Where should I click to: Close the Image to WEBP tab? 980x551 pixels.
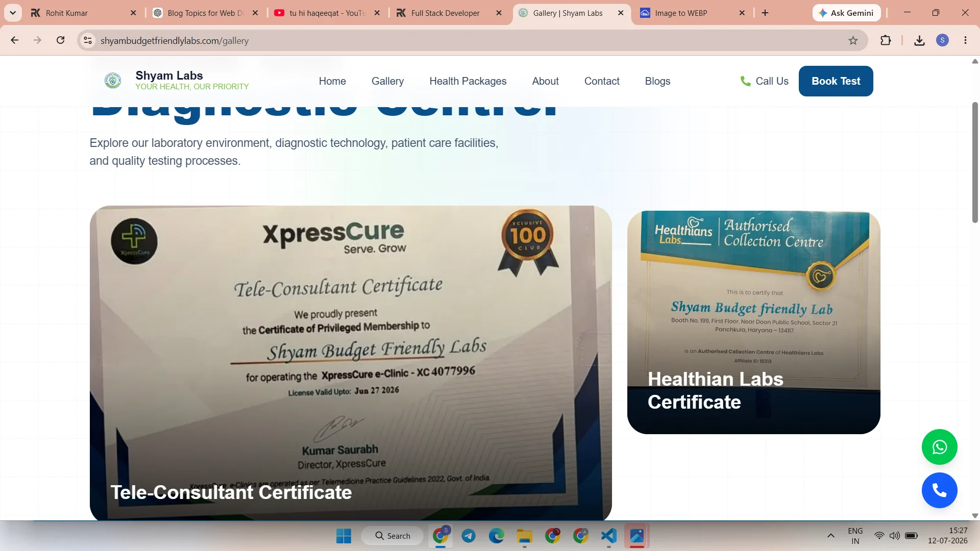pos(742,13)
